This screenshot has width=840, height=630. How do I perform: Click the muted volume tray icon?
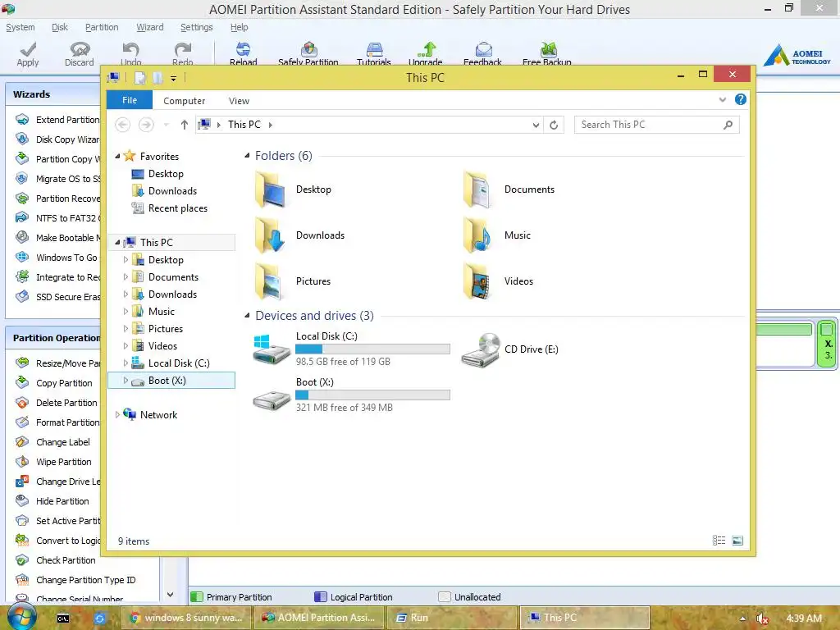[763, 619]
